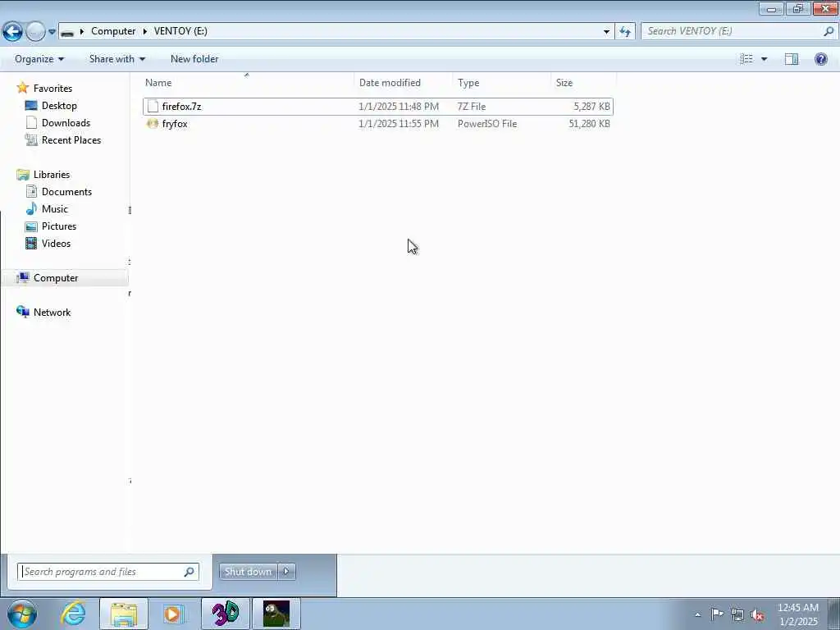Click the PowerISO File type cell

pyautogui.click(x=487, y=124)
